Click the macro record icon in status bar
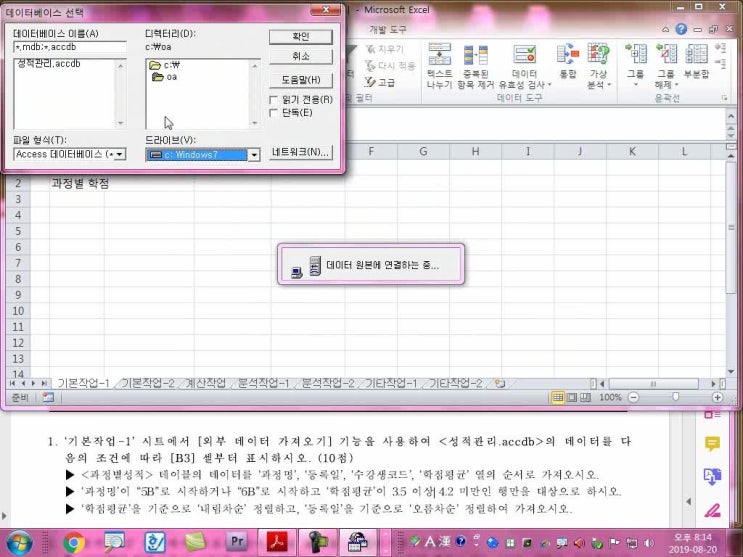The height and width of the screenshot is (557, 743). tap(48, 397)
